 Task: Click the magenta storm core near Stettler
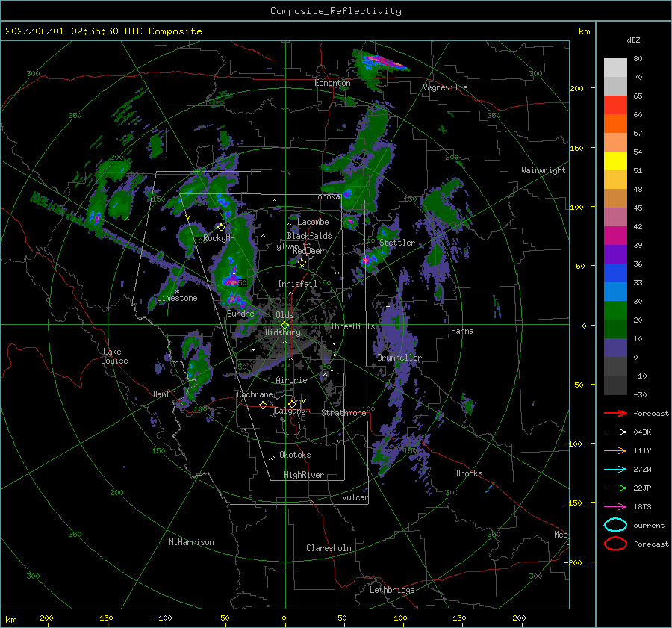coord(366,260)
